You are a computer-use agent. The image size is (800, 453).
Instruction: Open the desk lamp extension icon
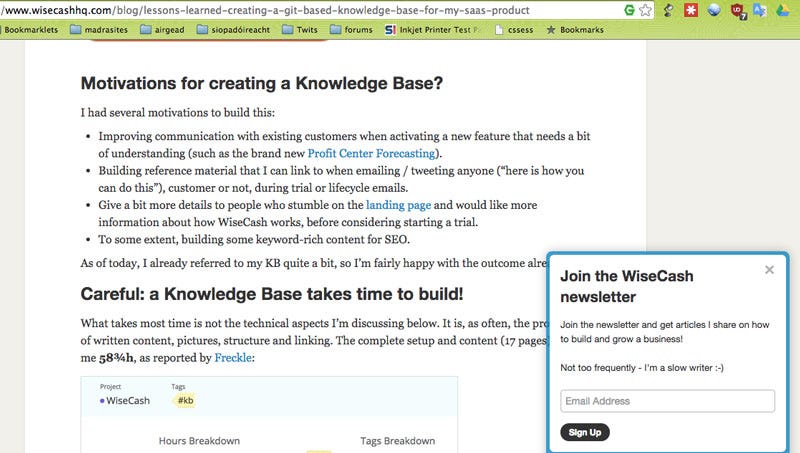[668, 10]
